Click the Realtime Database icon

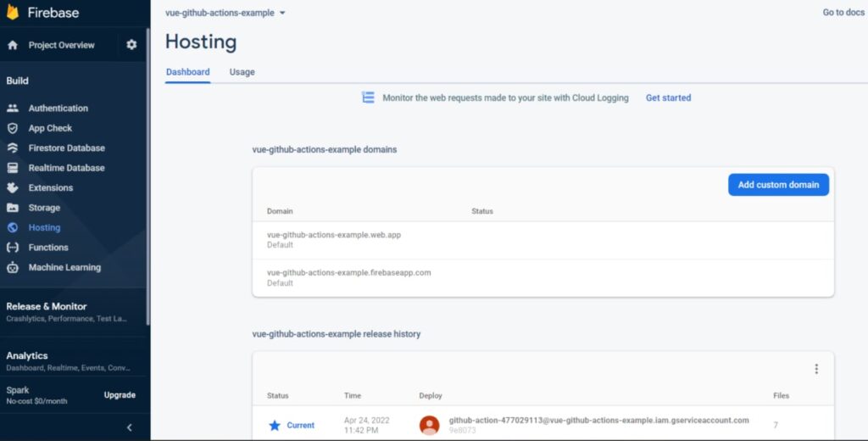pyautogui.click(x=13, y=168)
